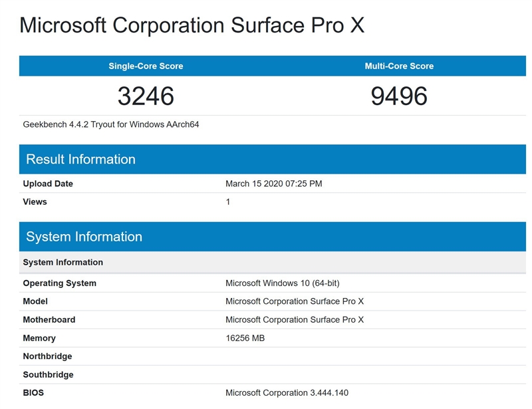Click the Motherboard row label
This screenshot has height=409, width=532.
49,320
